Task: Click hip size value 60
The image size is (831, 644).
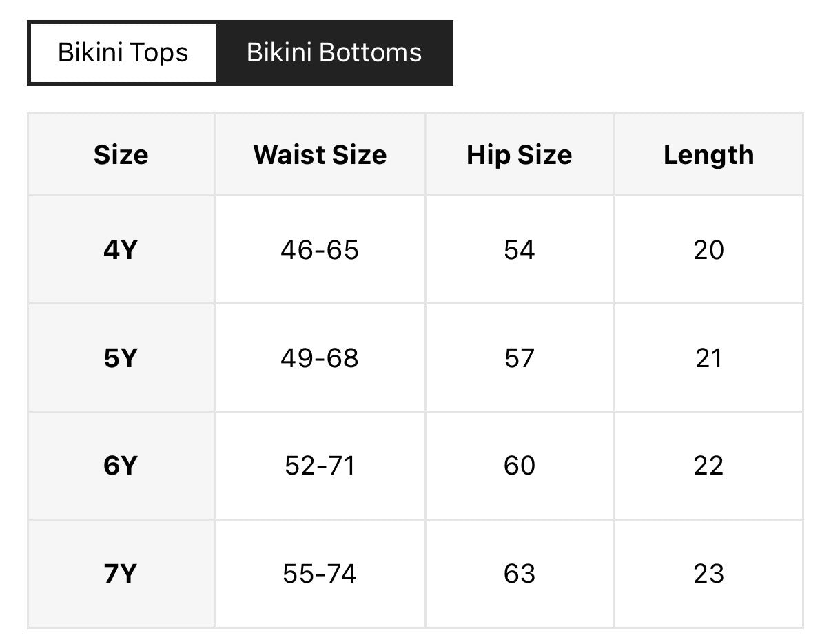Action: (520, 466)
